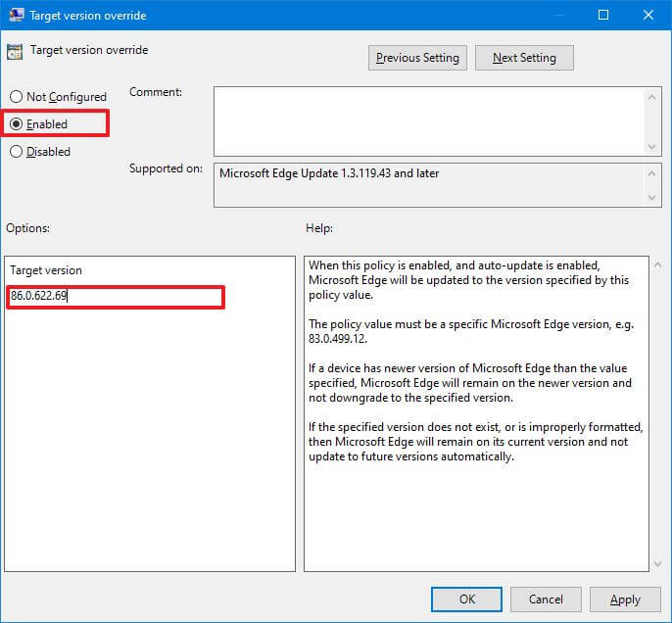
Task: Cancel the policy changes
Action: click(546, 599)
